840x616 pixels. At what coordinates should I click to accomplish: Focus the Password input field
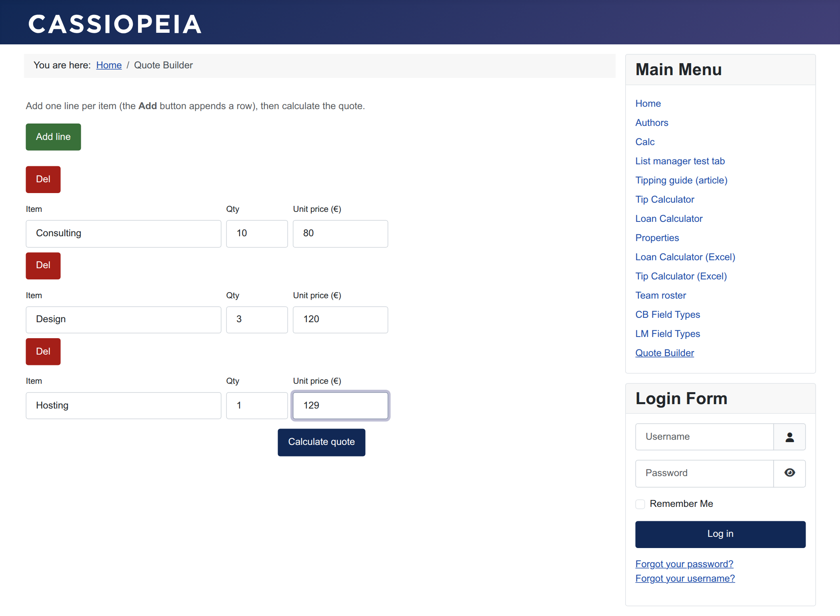click(704, 473)
